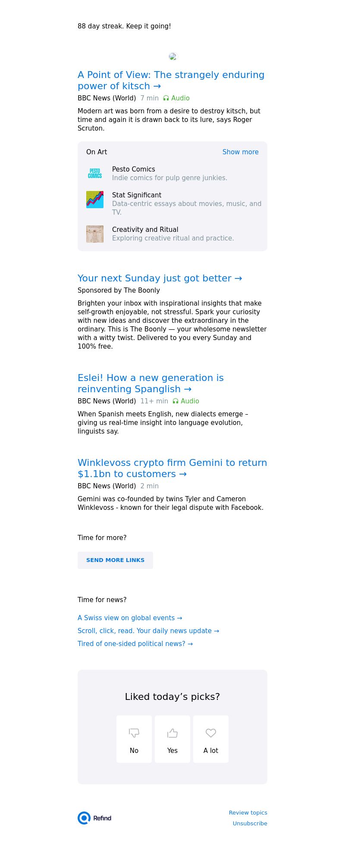The image size is (345, 868).
Task: Open A Swiss view on global events
Action: tap(130, 618)
